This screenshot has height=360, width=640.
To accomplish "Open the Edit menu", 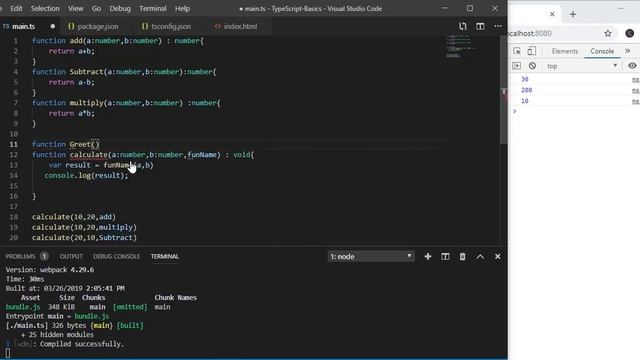I will point(16,8).
